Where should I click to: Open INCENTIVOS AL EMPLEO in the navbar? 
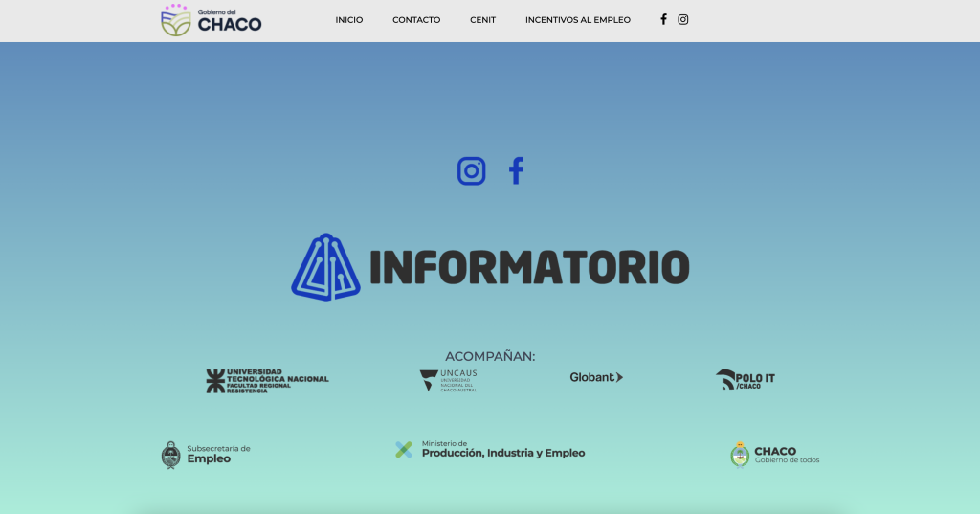tap(578, 20)
